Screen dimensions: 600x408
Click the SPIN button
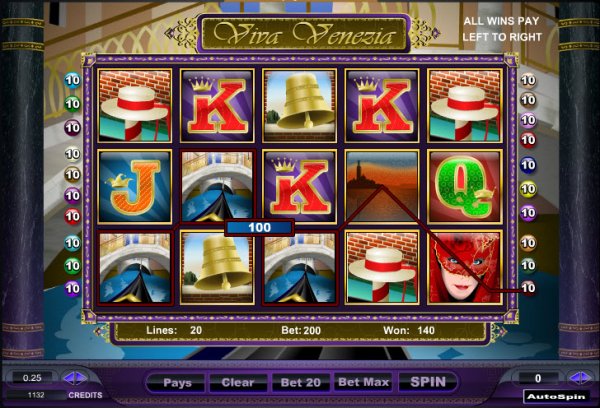(x=428, y=382)
